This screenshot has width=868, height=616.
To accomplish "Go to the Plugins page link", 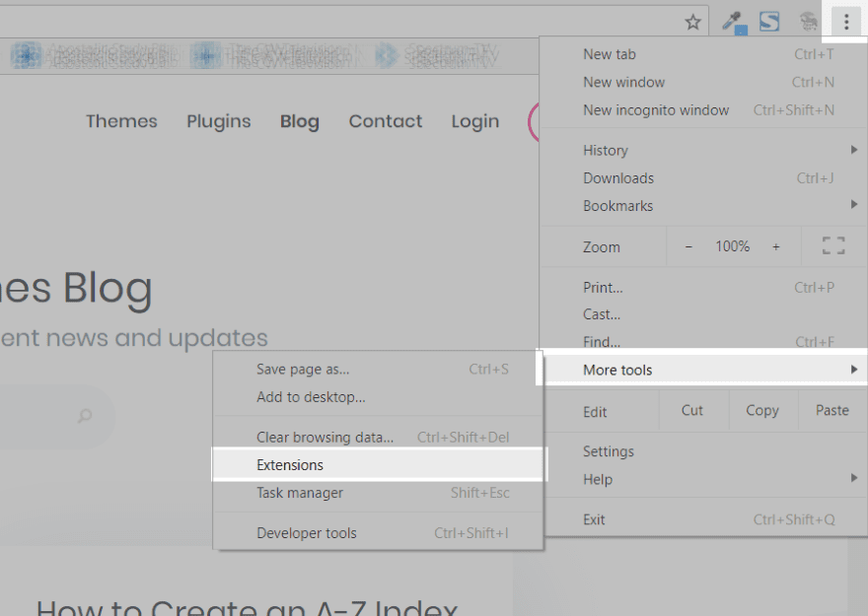I will pyautogui.click(x=218, y=121).
